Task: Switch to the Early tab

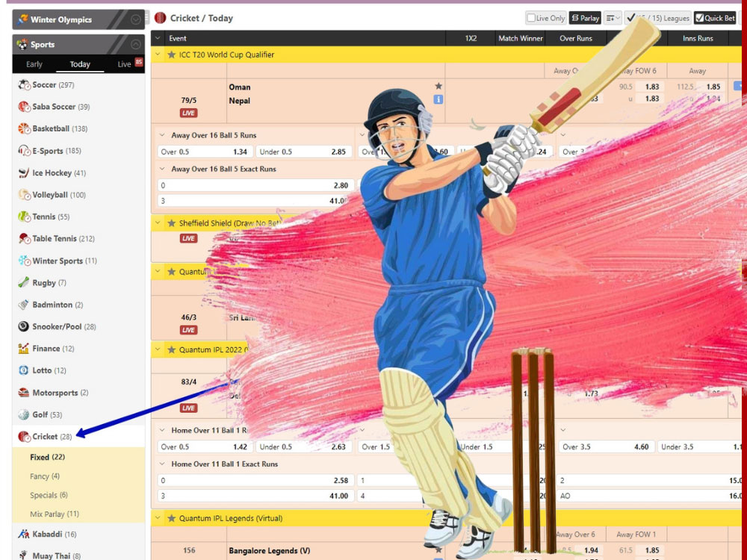Action: pyautogui.click(x=34, y=64)
